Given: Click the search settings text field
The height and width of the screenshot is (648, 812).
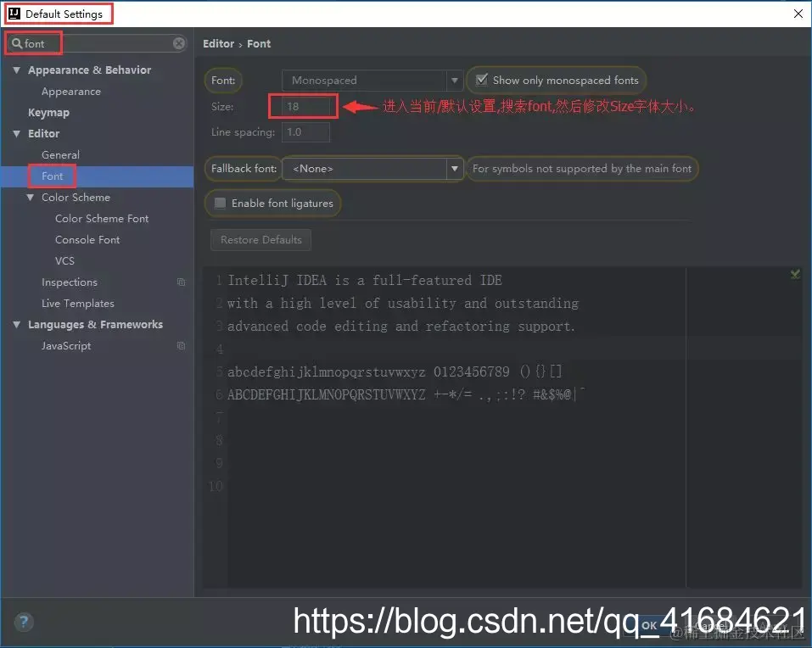Looking at the screenshot, I should [96, 43].
